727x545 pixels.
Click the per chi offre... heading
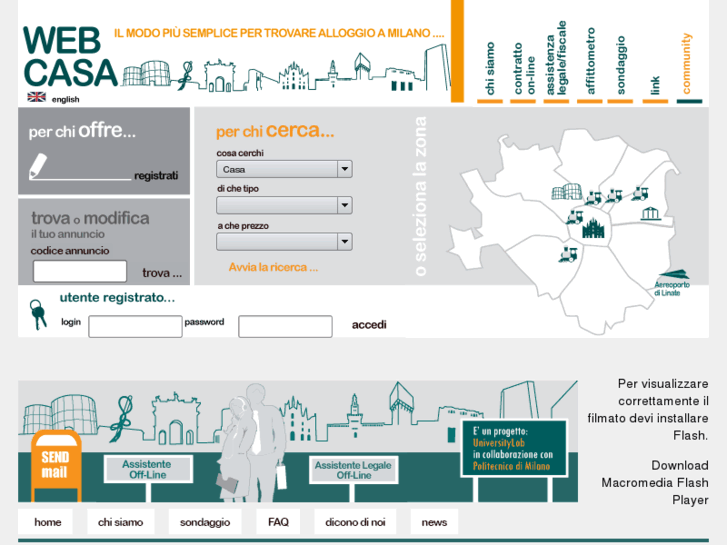point(82,131)
